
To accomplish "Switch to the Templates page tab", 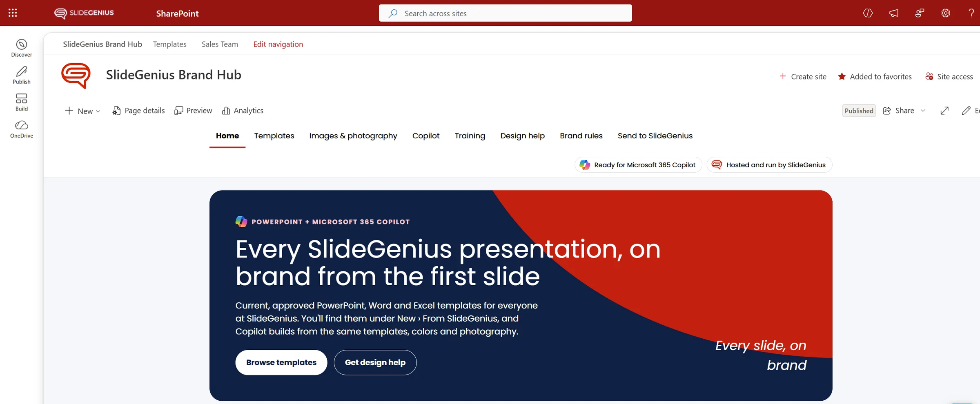I will click(274, 136).
